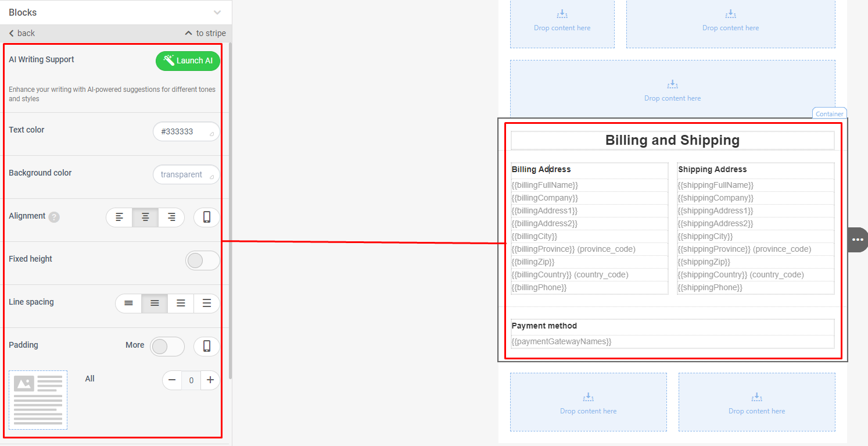This screenshot has width=868, height=446.
Task: Click the {{billingProvince}} (province_code) row
Action: [590, 249]
